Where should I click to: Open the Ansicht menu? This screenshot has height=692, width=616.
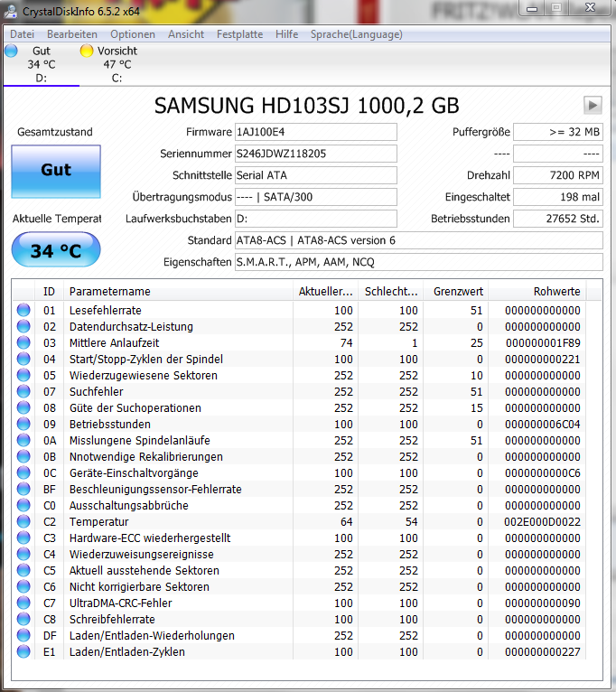click(186, 34)
